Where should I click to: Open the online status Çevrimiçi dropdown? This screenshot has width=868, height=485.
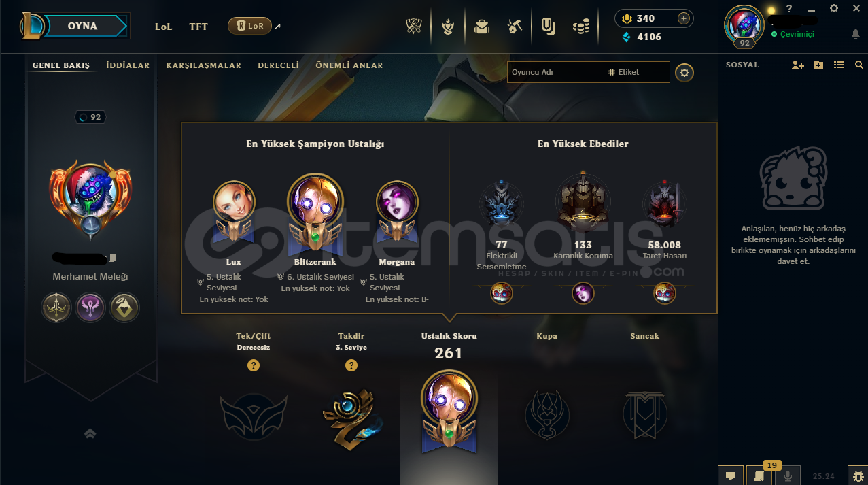coord(793,34)
